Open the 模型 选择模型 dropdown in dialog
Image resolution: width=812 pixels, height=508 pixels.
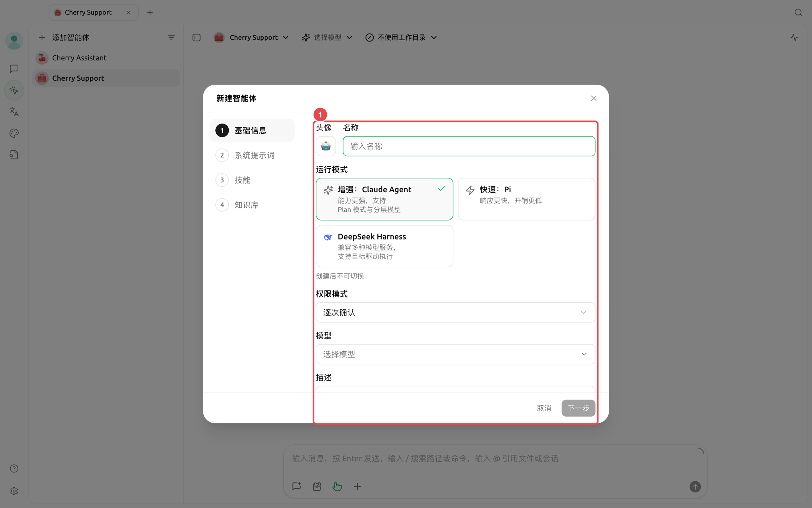(x=455, y=354)
